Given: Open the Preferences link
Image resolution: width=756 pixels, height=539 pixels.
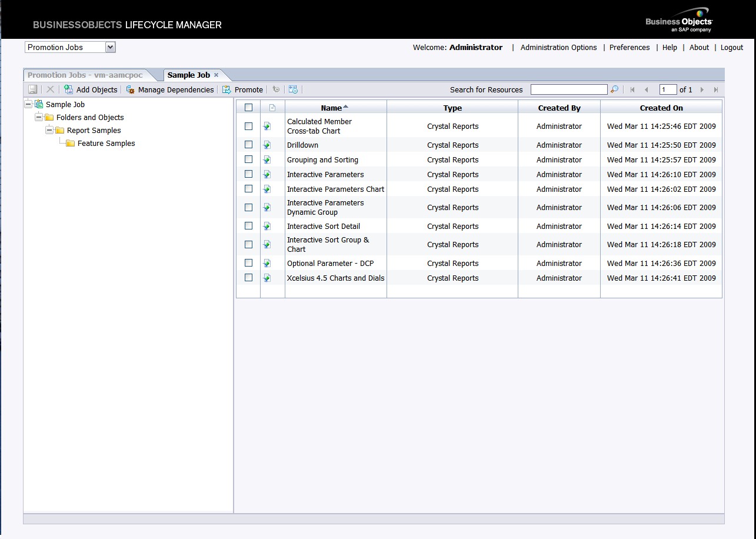Looking at the screenshot, I should tap(630, 47).
